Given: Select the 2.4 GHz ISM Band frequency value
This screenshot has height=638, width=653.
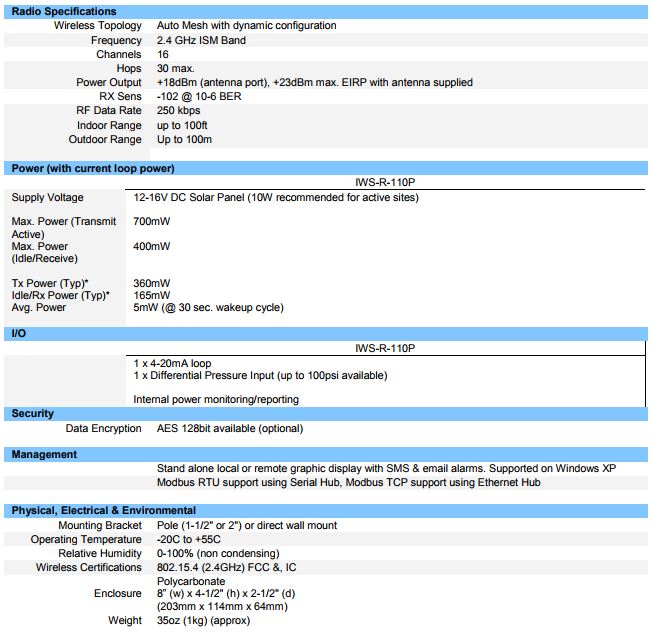Looking at the screenshot, I should [201, 40].
